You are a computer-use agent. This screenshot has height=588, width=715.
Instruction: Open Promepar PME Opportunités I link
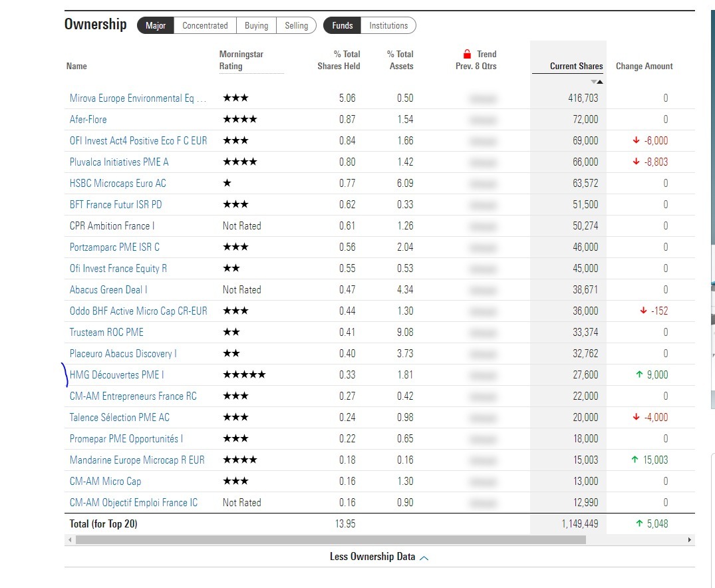[x=126, y=439]
